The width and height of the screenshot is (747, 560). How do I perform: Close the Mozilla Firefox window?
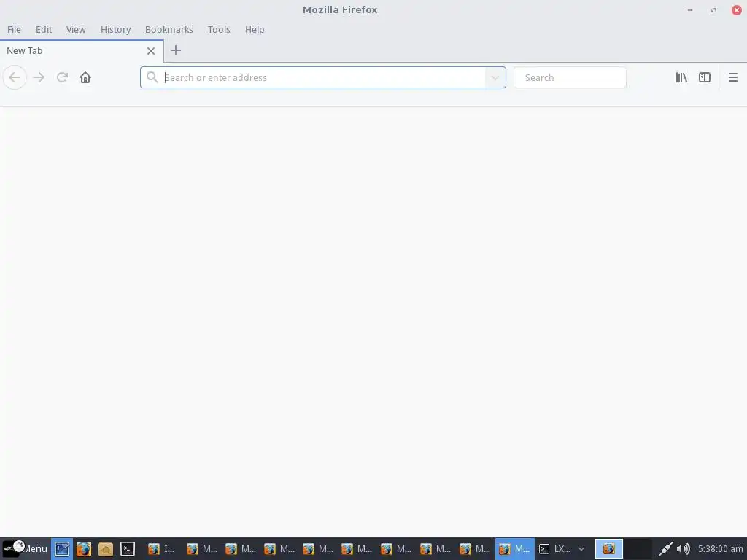737,10
